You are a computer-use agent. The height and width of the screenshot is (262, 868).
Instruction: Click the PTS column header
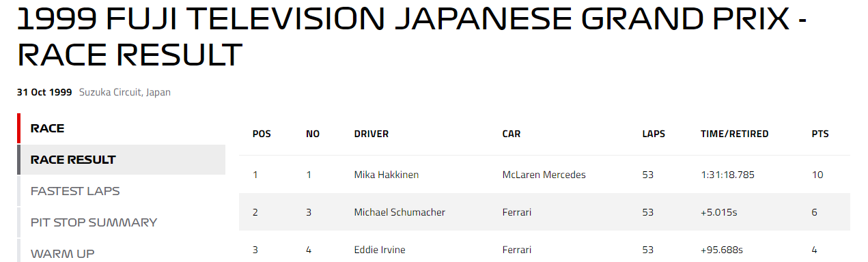point(820,134)
